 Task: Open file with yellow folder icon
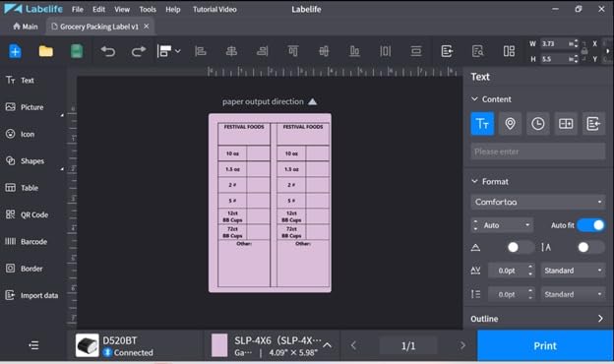coord(46,51)
